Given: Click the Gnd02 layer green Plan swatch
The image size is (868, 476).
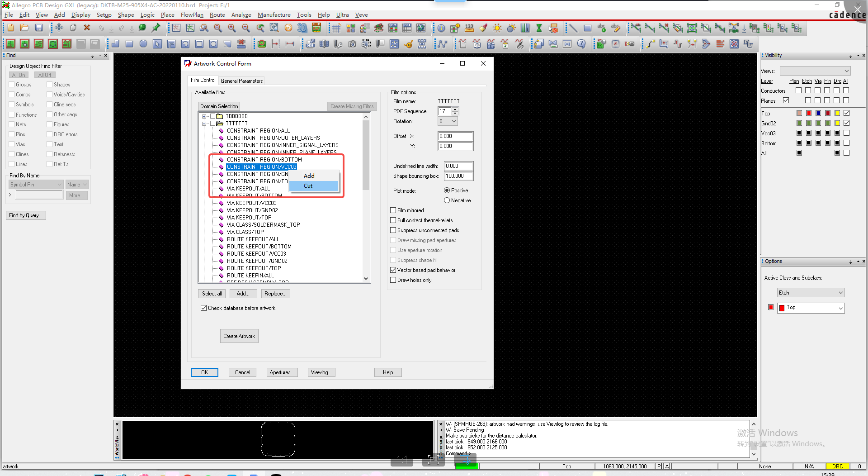Looking at the screenshot, I should pyautogui.click(x=799, y=123).
